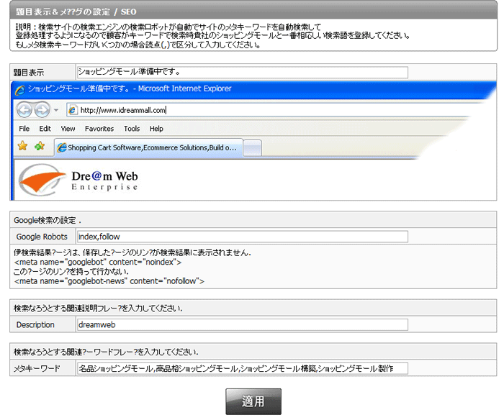
Task: Open the Tools menu
Action: [132, 129]
